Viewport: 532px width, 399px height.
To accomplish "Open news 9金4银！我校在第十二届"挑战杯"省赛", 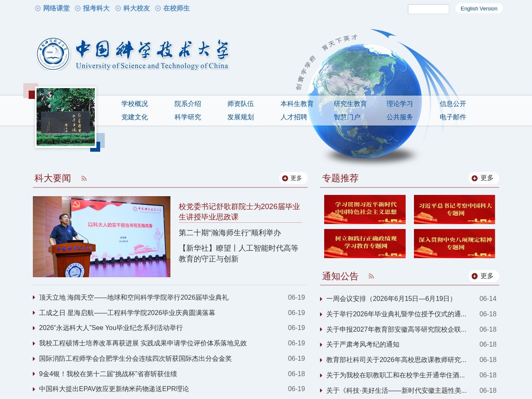I will (x=108, y=374).
